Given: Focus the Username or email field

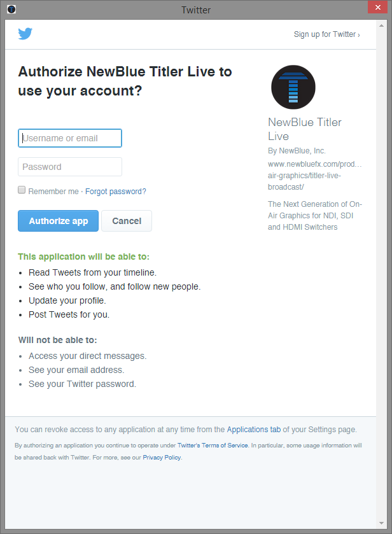Looking at the screenshot, I should 70,138.
